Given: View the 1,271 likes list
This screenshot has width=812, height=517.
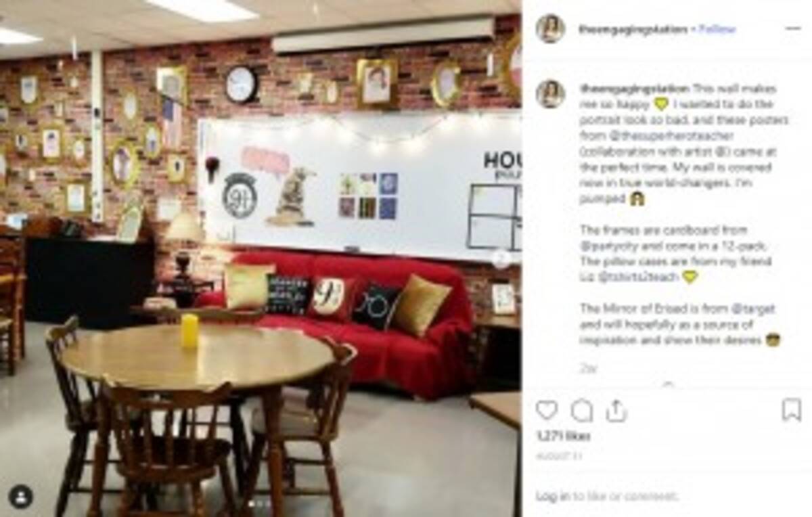Looking at the screenshot, I should [x=563, y=436].
